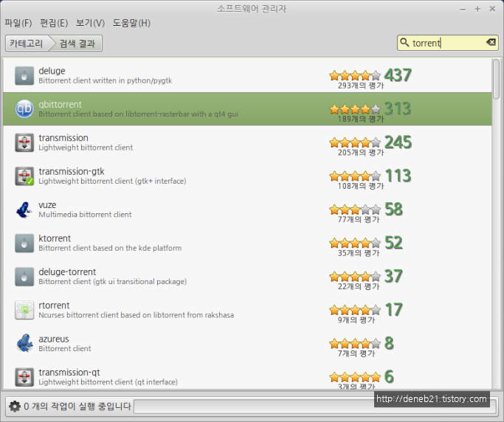This screenshot has width=504, height=422.
Task: Select the ktorrent application icon
Action: (24, 243)
